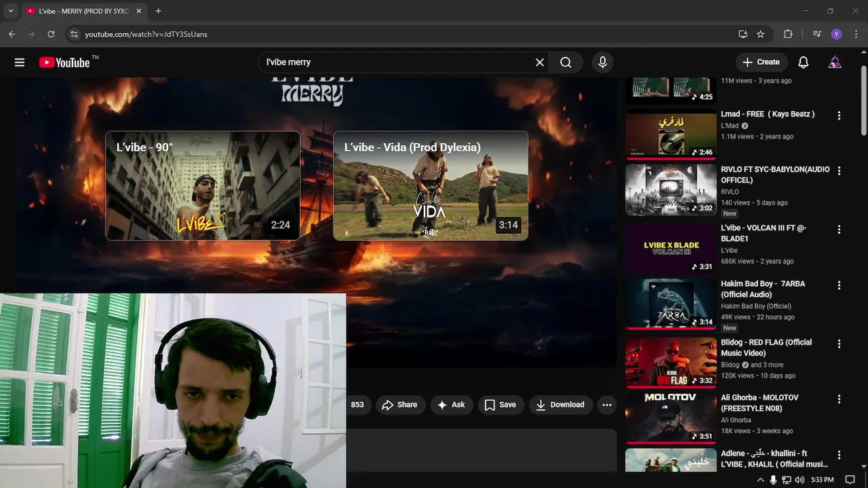Click the microphone icon in system tray
This screenshot has width=868, height=488.
pos(773,480)
